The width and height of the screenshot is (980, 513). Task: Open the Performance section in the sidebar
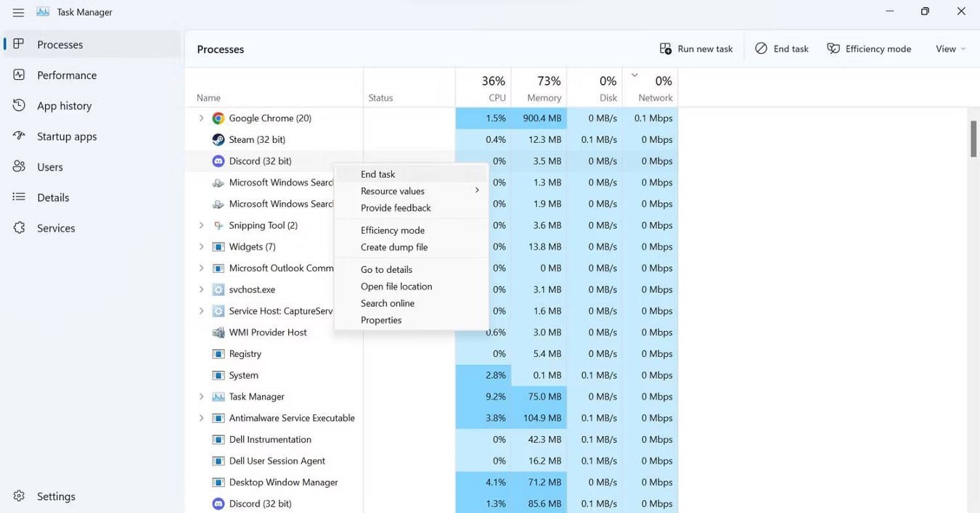click(67, 75)
